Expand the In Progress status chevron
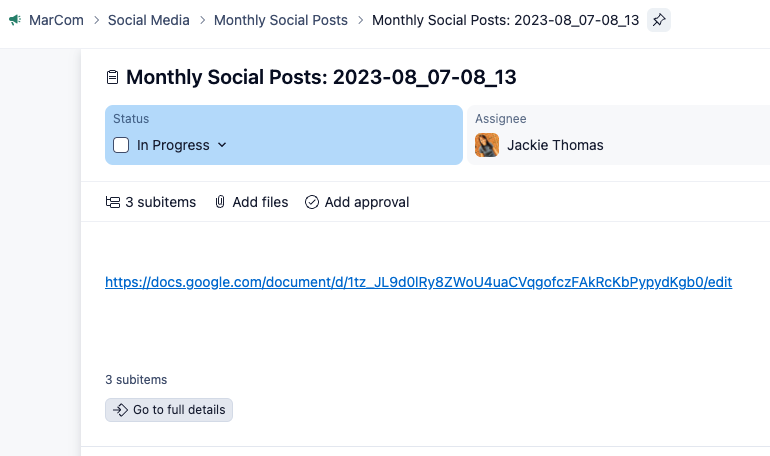 [x=222, y=145]
